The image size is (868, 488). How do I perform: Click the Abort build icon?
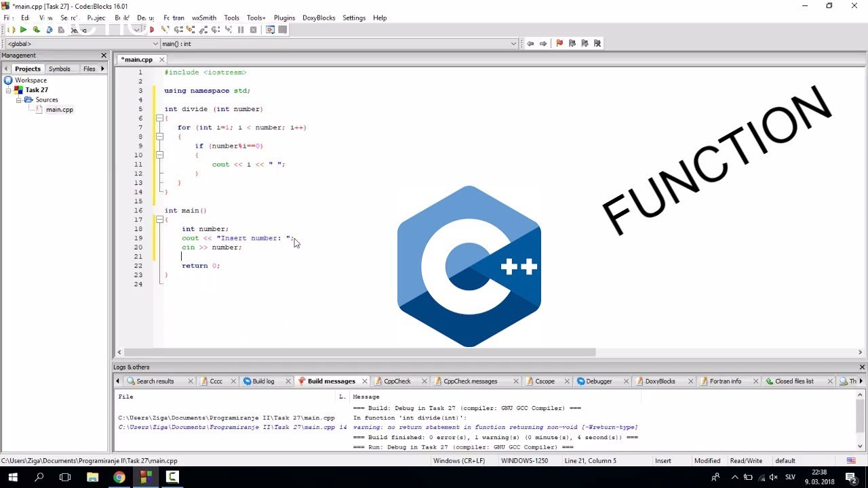[61, 30]
